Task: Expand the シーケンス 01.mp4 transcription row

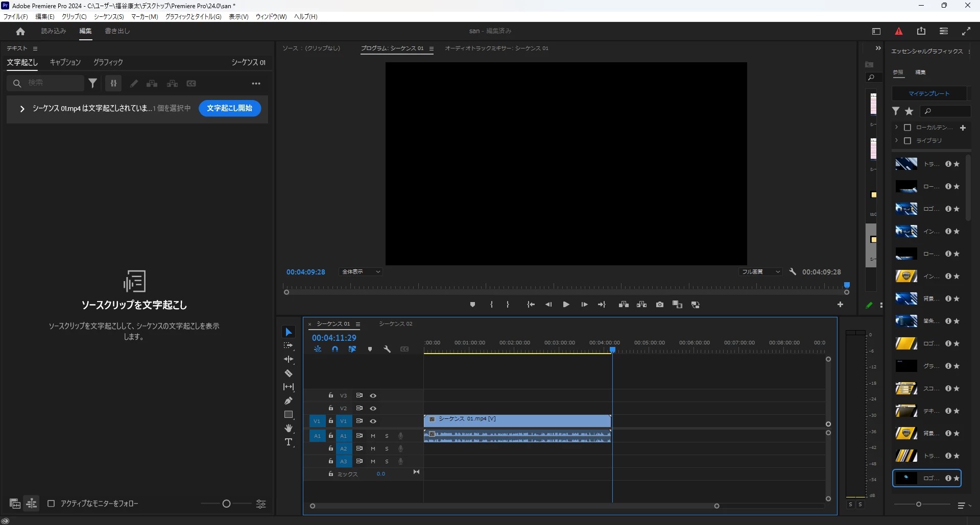Action: pyautogui.click(x=22, y=109)
